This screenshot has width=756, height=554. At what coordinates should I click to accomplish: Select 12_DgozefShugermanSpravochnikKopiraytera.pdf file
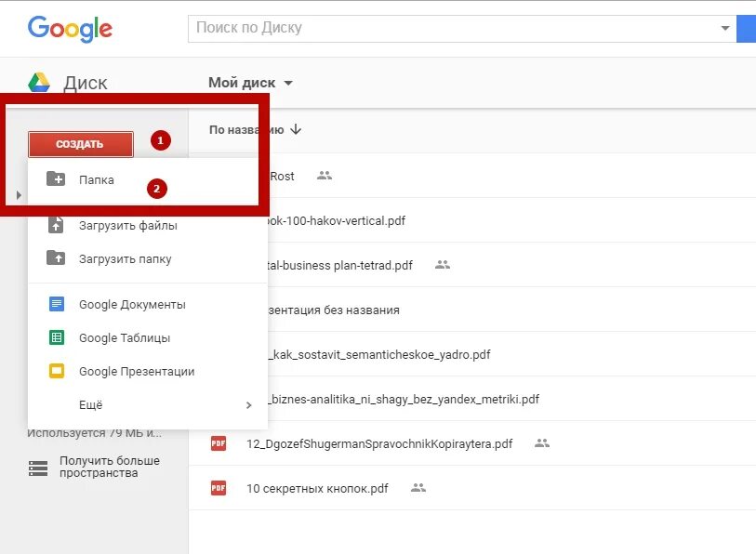click(x=472, y=443)
